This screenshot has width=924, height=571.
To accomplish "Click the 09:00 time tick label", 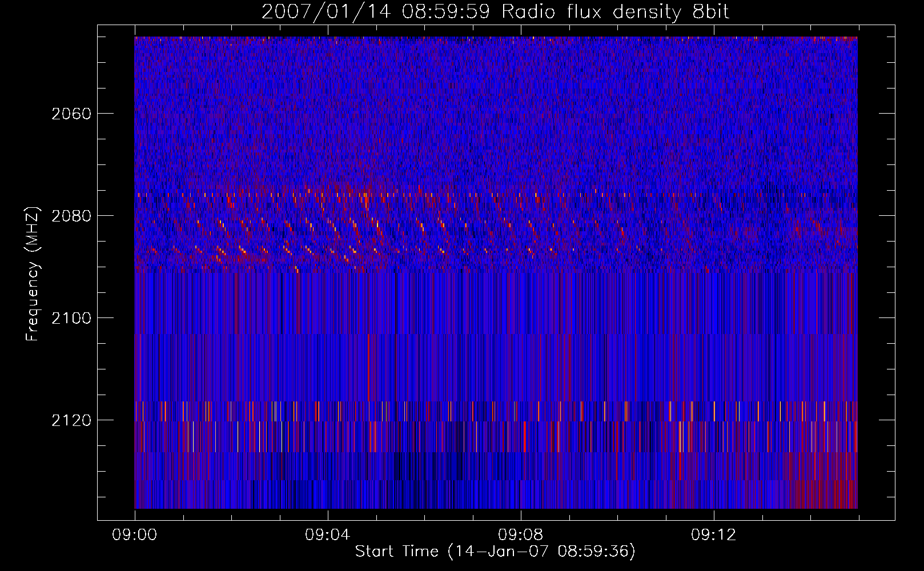I will point(135,535).
